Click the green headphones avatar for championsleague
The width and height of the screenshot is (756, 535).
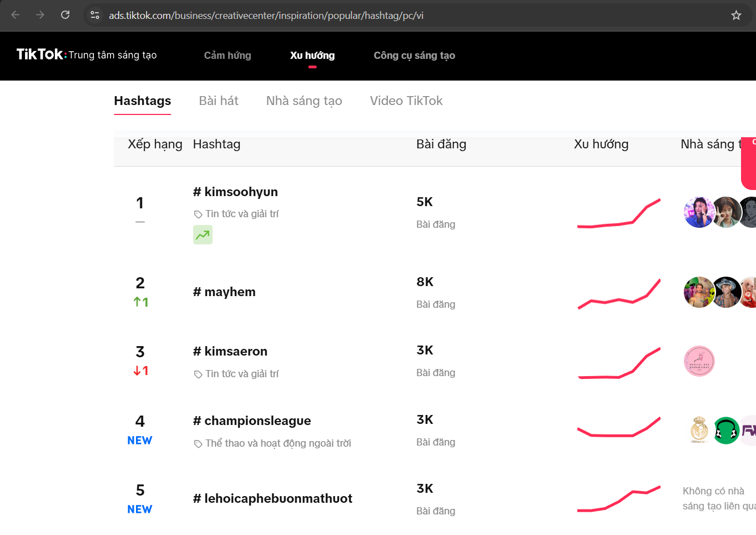pyautogui.click(x=726, y=431)
